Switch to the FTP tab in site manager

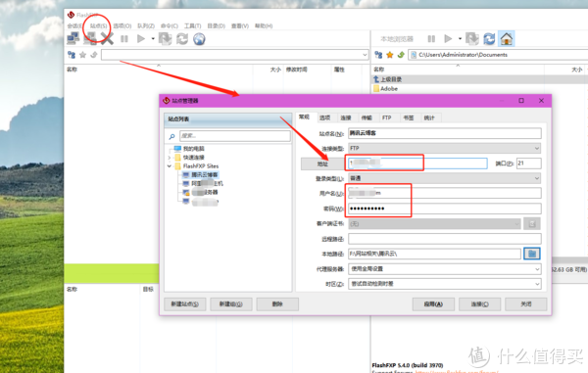[387, 117]
